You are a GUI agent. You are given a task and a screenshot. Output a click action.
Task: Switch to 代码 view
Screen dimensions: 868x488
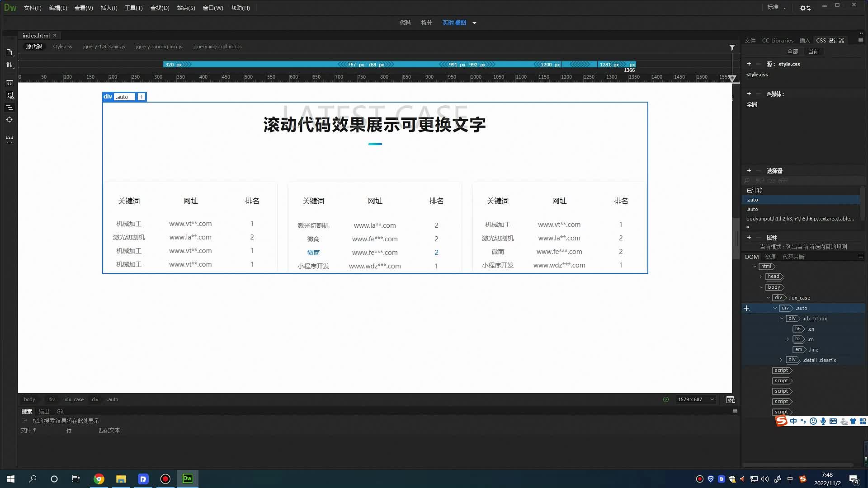[x=405, y=23]
